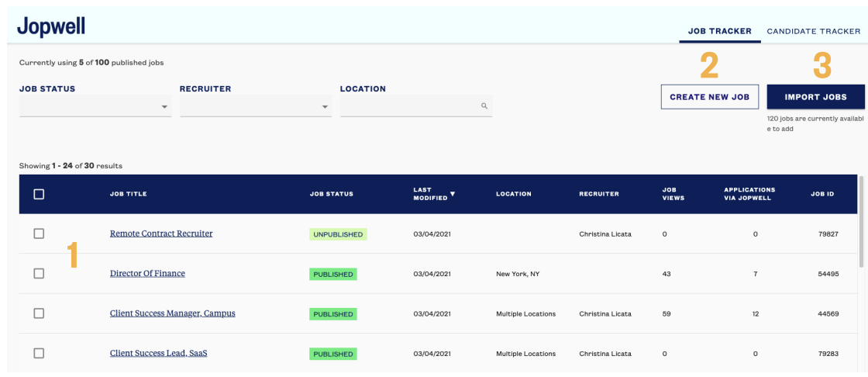This screenshot has width=868, height=377.
Task: Click the UNPUBLISHED status badge
Action: pos(338,234)
